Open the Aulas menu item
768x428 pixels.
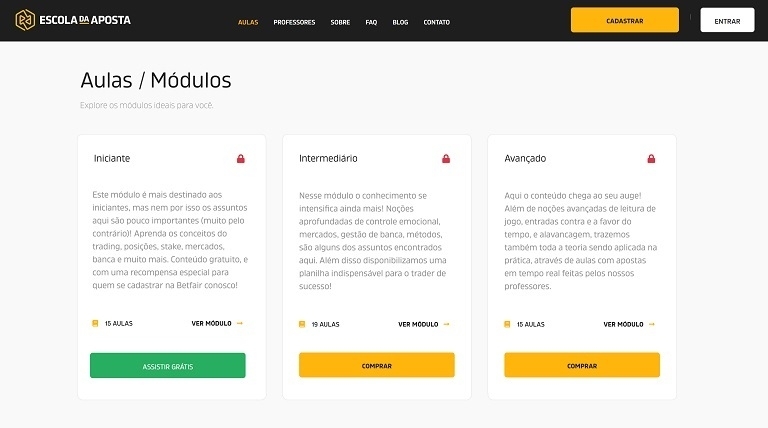click(248, 22)
